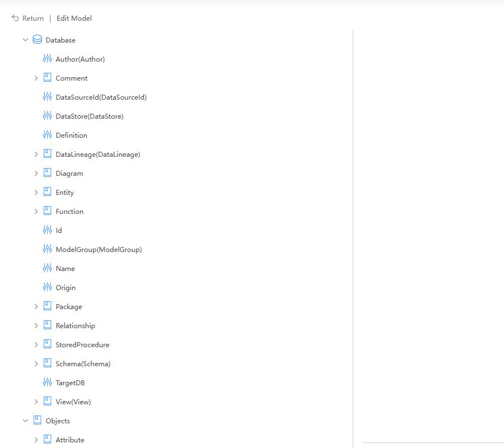Select the DataStore(DataStore) entry
The height and width of the screenshot is (448, 504).
click(90, 116)
